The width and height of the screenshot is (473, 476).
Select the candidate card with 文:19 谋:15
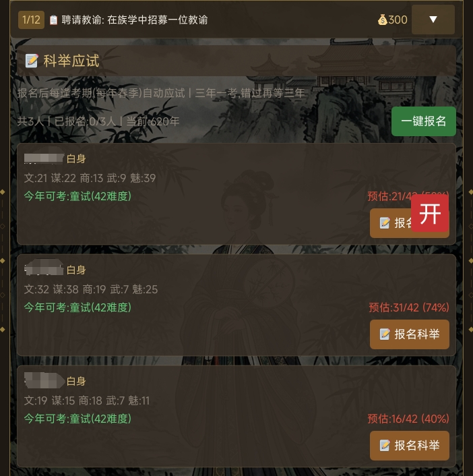coord(236,416)
